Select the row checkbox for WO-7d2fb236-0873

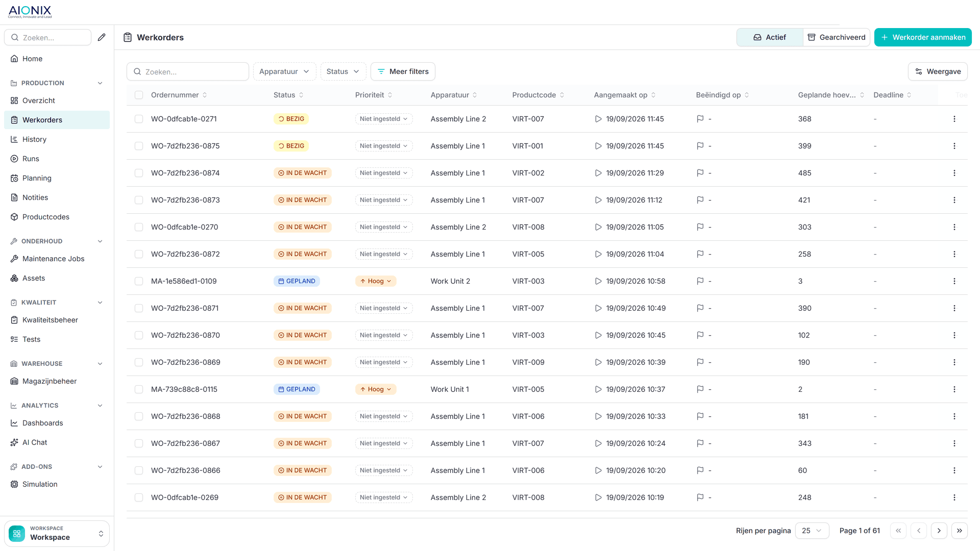pos(139,200)
